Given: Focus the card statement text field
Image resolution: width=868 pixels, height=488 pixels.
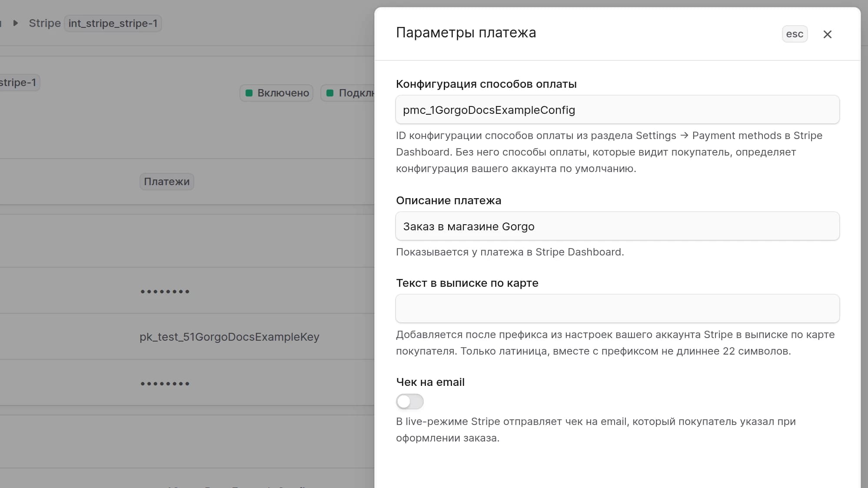Looking at the screenshot, I should (x=617, y=309).
